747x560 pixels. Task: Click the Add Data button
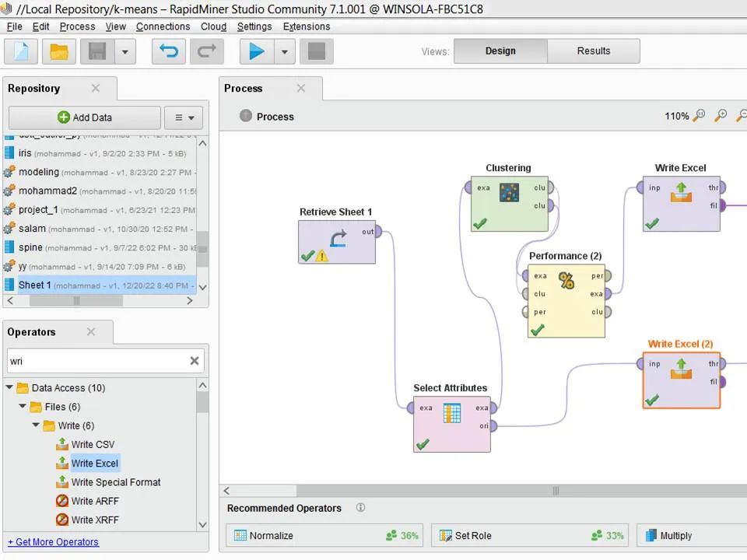point(84,117)
